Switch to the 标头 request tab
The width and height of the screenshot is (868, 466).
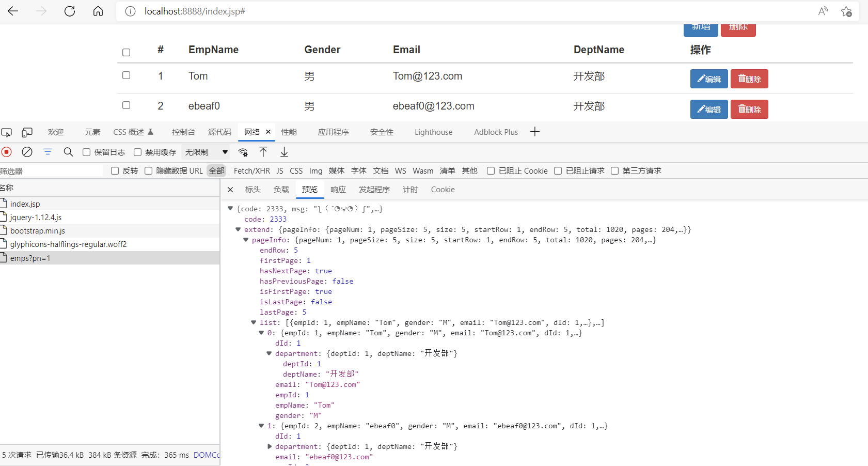point(252,190)
